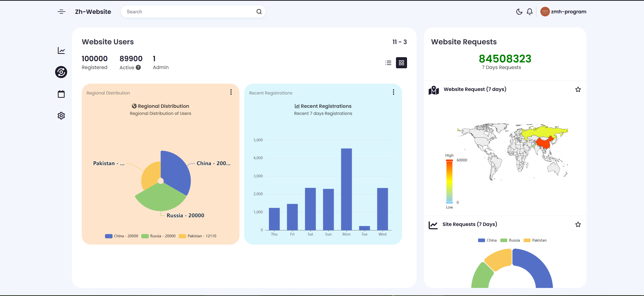Open the settings gear sidebar icon
Viewport: 644px width, 296px height.
pos(61,116)
